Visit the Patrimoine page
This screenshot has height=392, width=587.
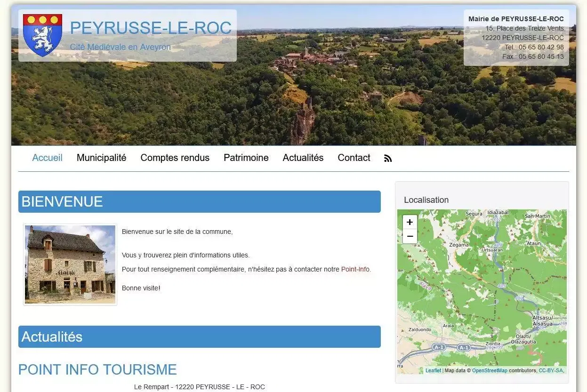[246, 158]
